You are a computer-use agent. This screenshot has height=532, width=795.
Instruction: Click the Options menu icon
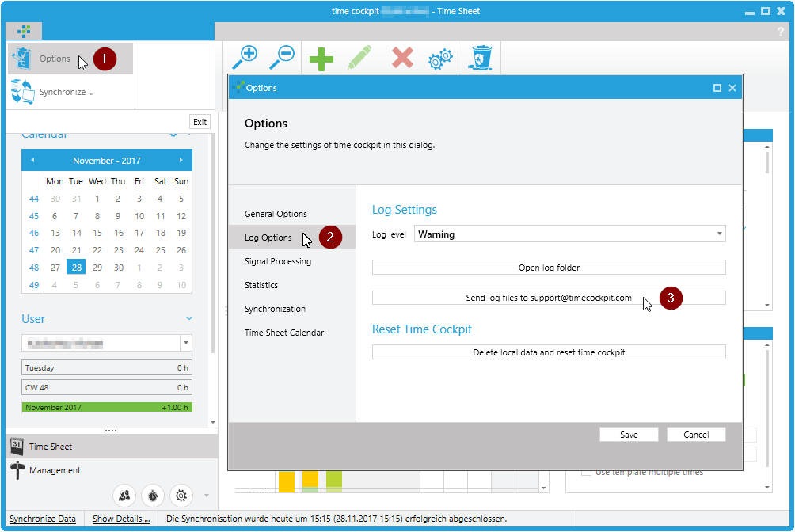(22, 59)
